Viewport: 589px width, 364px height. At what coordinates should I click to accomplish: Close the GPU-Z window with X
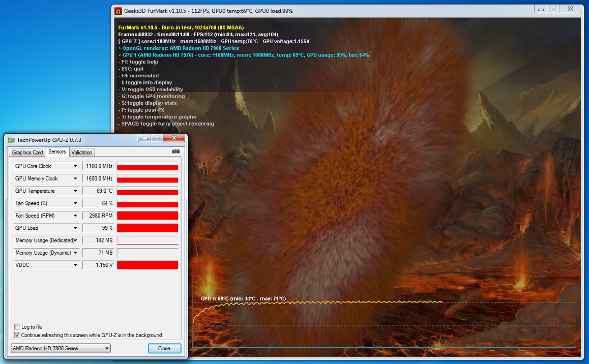[x=174, y=138]
